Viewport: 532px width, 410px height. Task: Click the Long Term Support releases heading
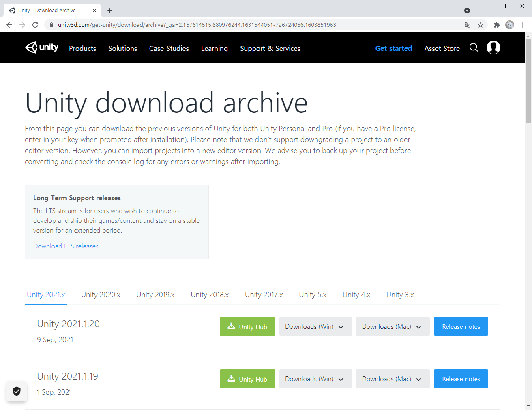pos(77,198)
